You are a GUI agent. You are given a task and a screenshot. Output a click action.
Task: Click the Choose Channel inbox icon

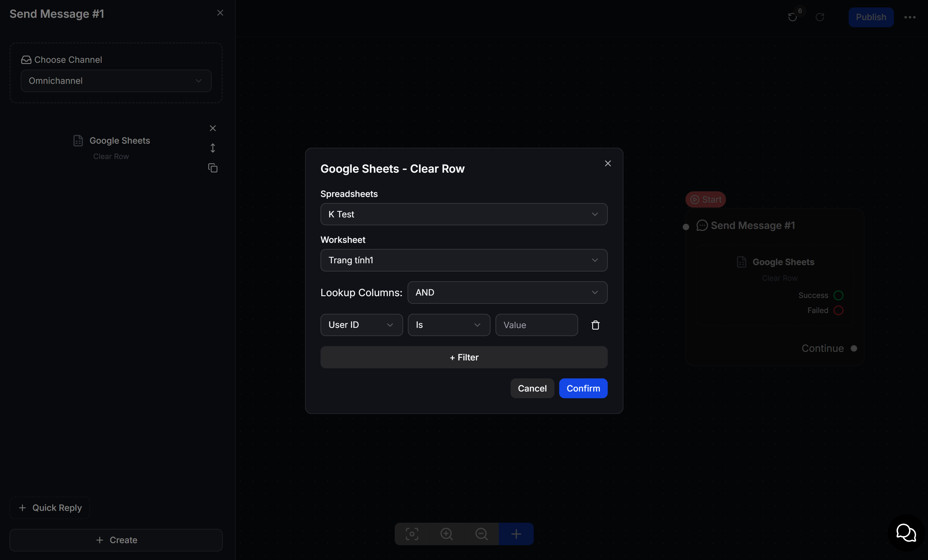tap(26, 60)
